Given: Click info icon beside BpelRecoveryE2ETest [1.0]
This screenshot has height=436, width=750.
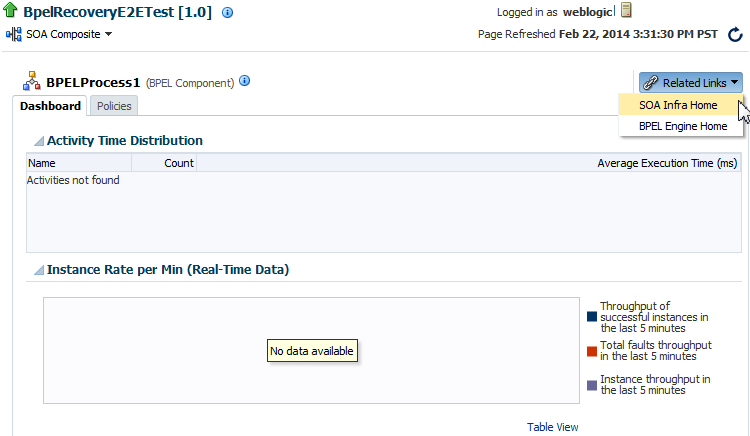Looking at the screenshot, I should click(228, 12).
